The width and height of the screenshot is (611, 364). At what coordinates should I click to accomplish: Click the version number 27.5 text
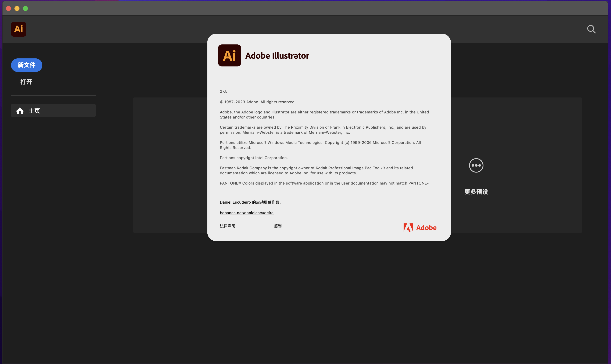223,91
